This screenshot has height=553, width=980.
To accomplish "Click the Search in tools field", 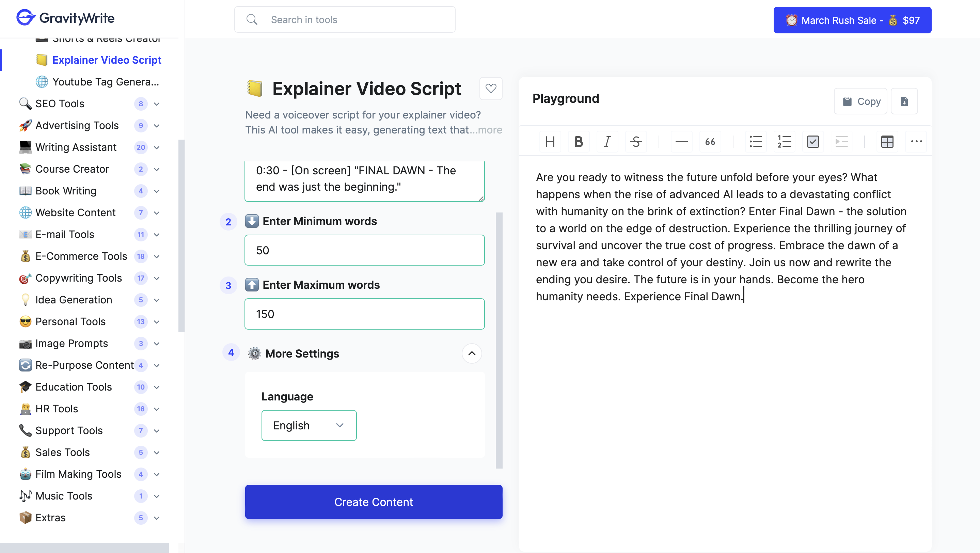I will (x=344, y=19).
